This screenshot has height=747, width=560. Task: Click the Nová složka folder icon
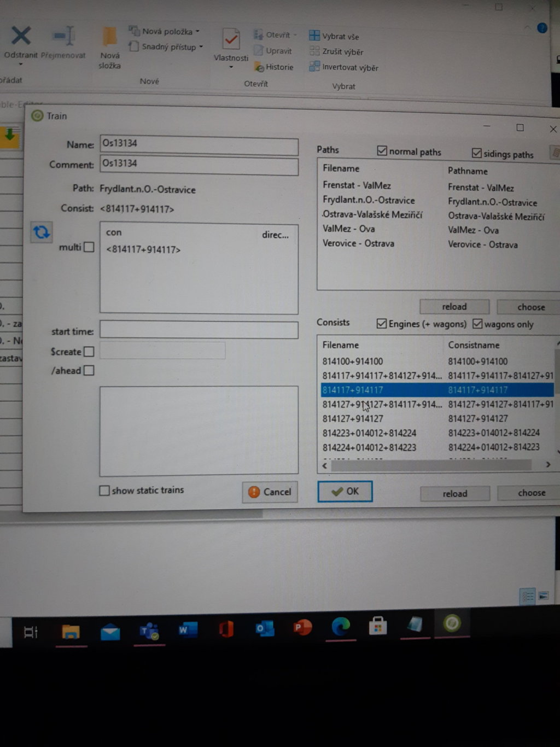click(x=109, y=37)
